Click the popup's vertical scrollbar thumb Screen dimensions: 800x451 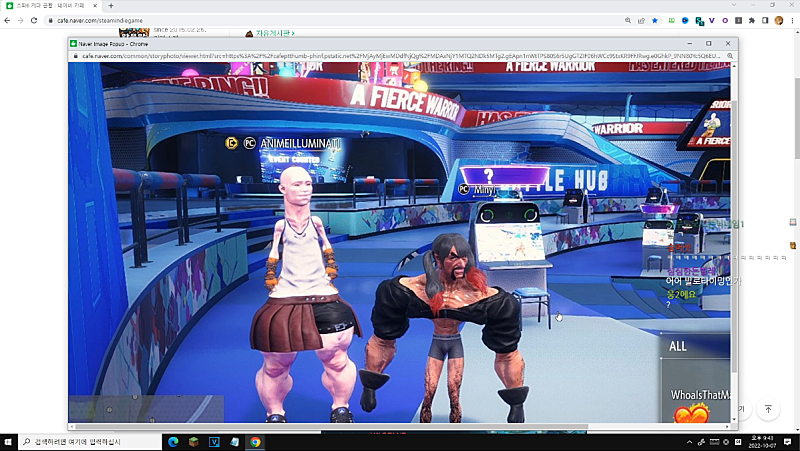[x=734, y=235]
